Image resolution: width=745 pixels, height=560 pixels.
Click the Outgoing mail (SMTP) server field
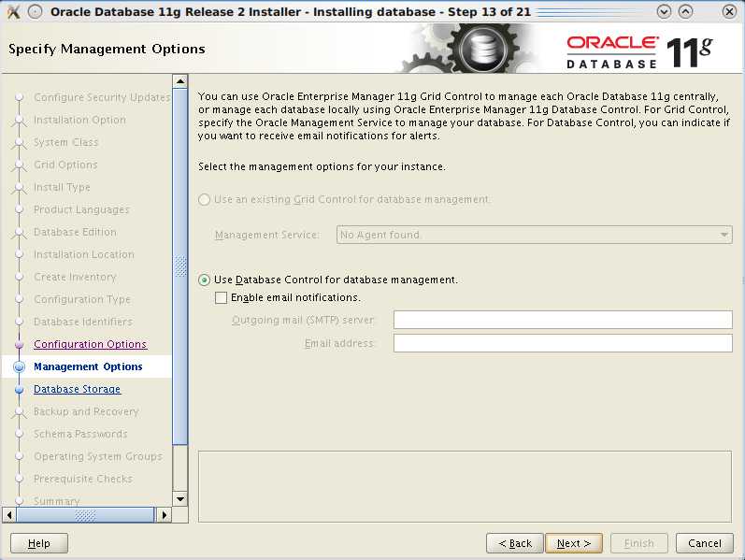(x=562, y=321)
